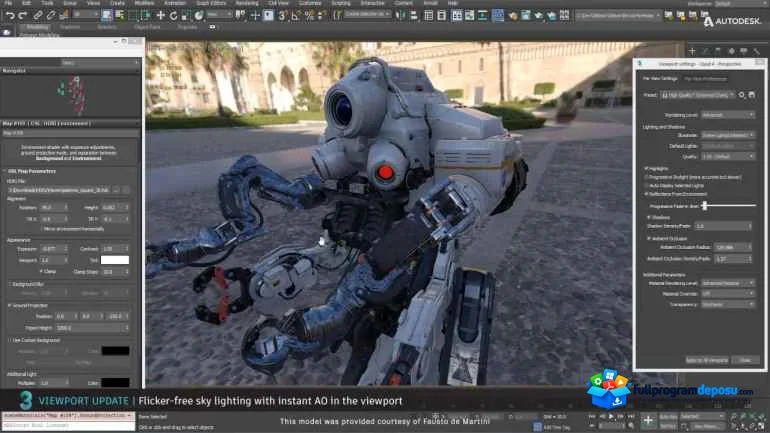Open the Transparency dropdown
This screenshot has height=433, width=770.
(728, 304)
